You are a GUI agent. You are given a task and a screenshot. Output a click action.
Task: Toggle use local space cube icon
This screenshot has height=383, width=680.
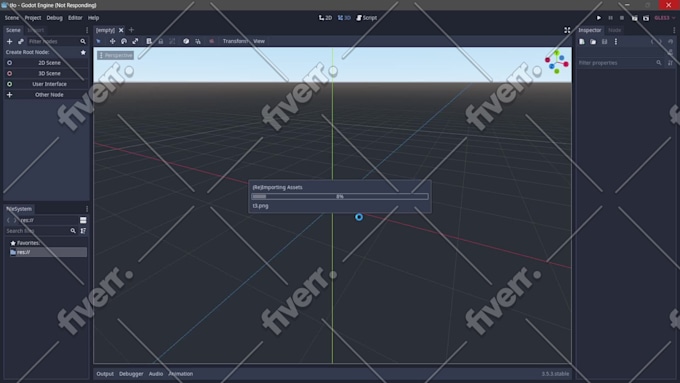tap(186, 41)
